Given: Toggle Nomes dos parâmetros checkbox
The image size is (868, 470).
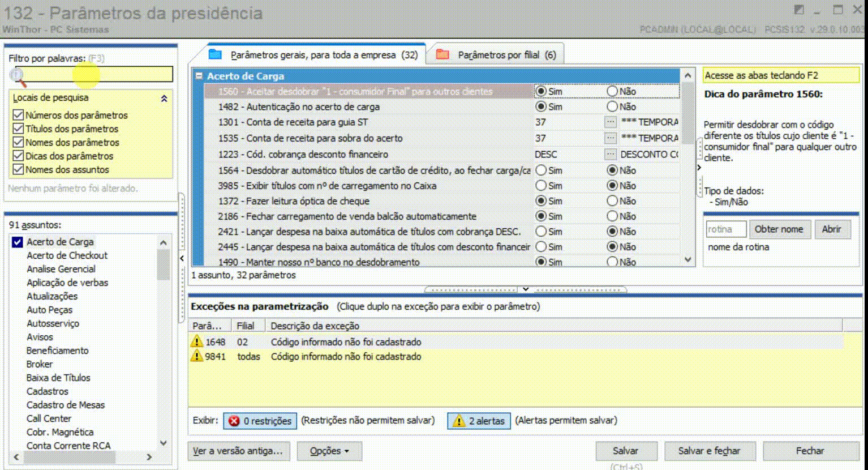Looking at the screenshot, I should pos(18,142).
